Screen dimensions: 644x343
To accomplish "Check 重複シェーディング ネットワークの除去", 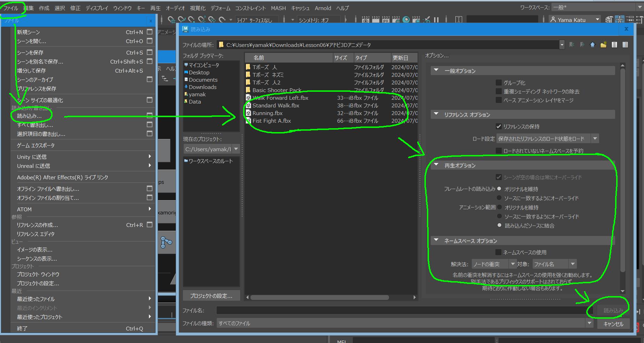I will pyautogui.click(x=499, y=91).
